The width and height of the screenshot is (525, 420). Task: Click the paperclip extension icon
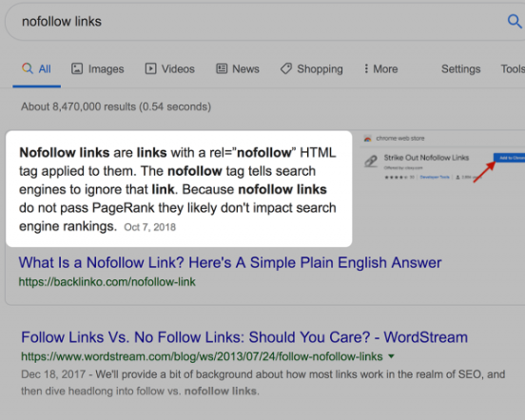[x=371, y=162]
